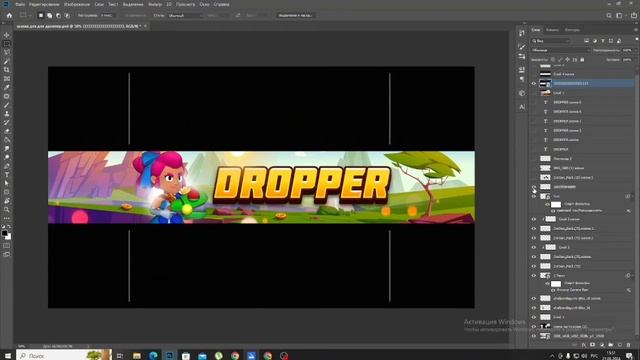The height and width of the screenshot is (360, 640).
Task: Select the Hand tool
Action: click(7, 201)
